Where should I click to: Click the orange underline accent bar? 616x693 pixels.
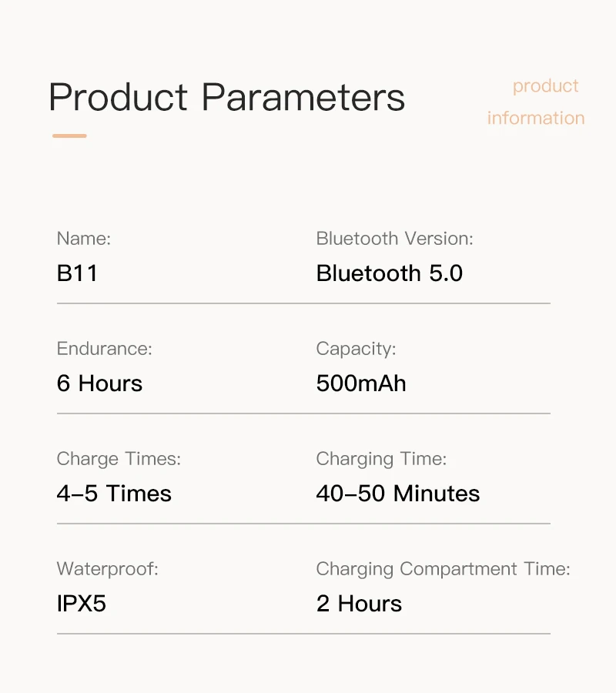click(x=69, y=136)
